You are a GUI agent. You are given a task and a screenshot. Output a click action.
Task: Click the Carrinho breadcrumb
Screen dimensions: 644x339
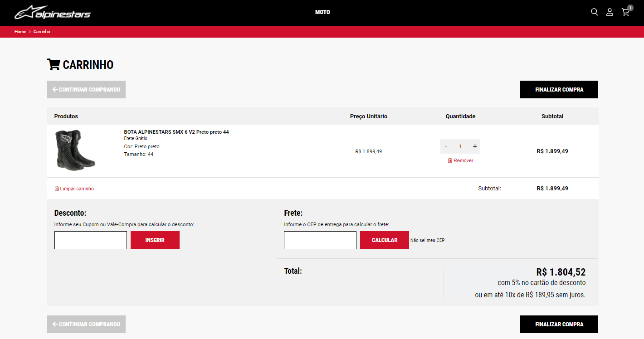pyautogui.click(x=42, y=32)
